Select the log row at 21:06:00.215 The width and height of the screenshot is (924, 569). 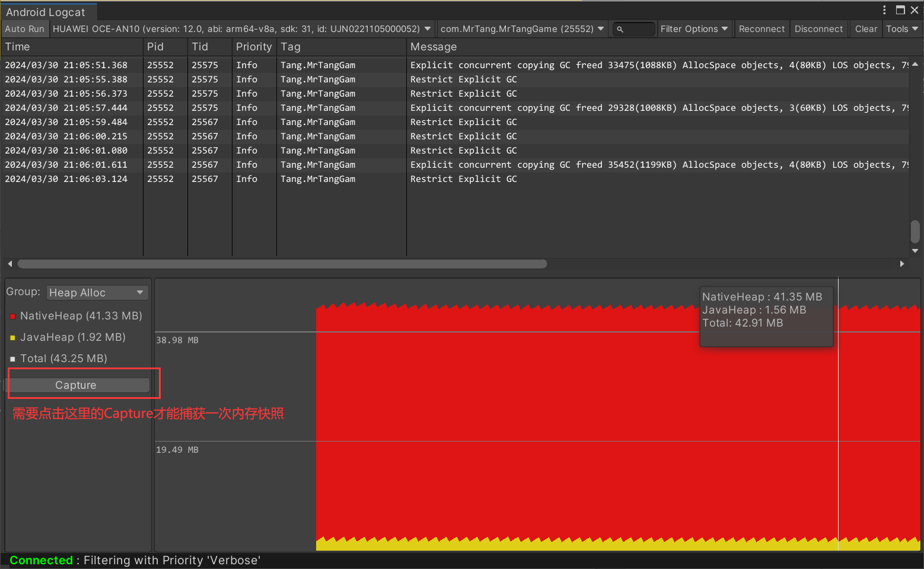coord(455,136)
